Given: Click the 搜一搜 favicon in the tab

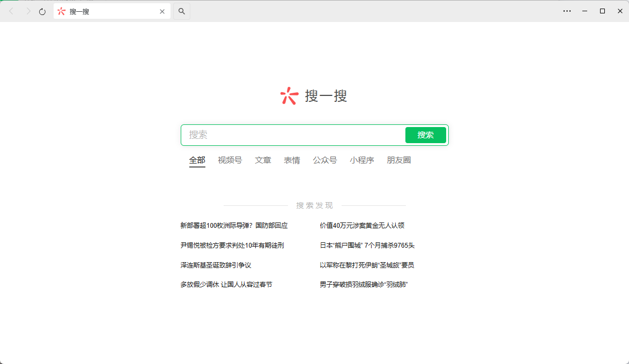Looking at the screenshot, I should [61, 11].
